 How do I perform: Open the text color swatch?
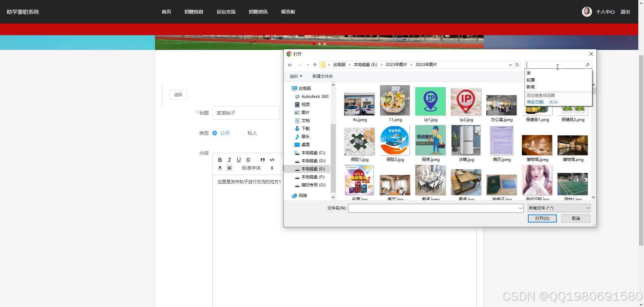(220, 168)
